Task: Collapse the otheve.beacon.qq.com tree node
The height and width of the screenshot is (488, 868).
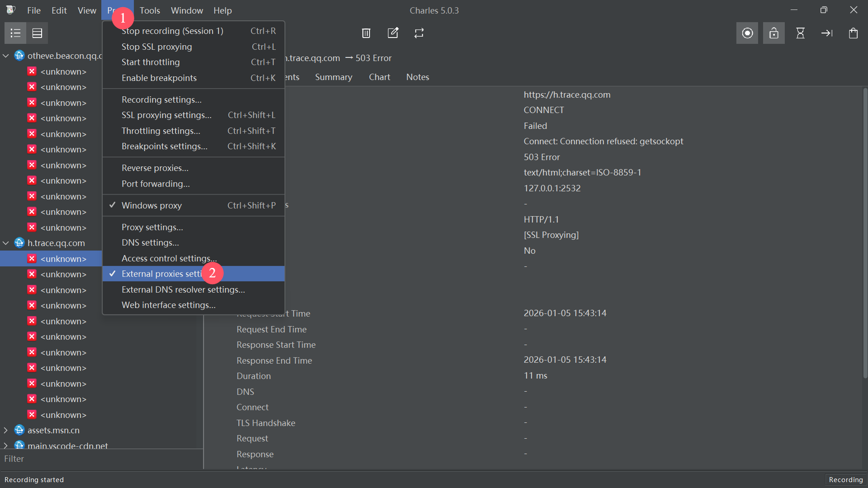Action: click(x=6, y=56)
